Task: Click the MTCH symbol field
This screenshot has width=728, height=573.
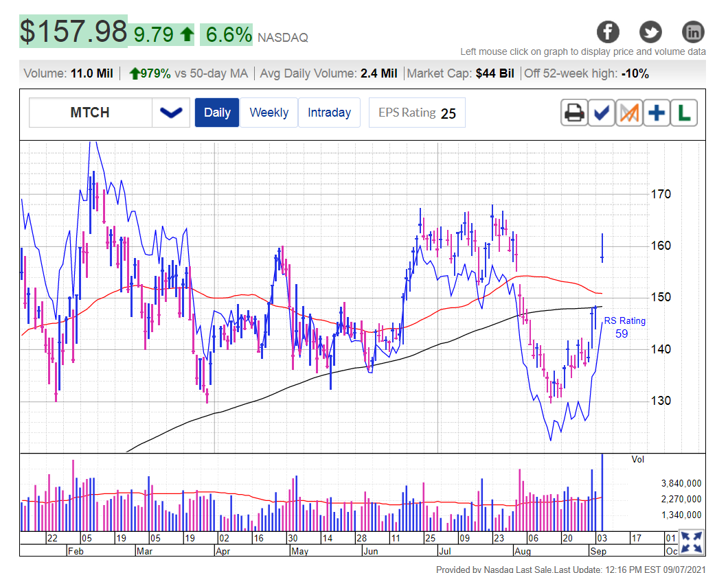Action: click(x=90, y=113)
